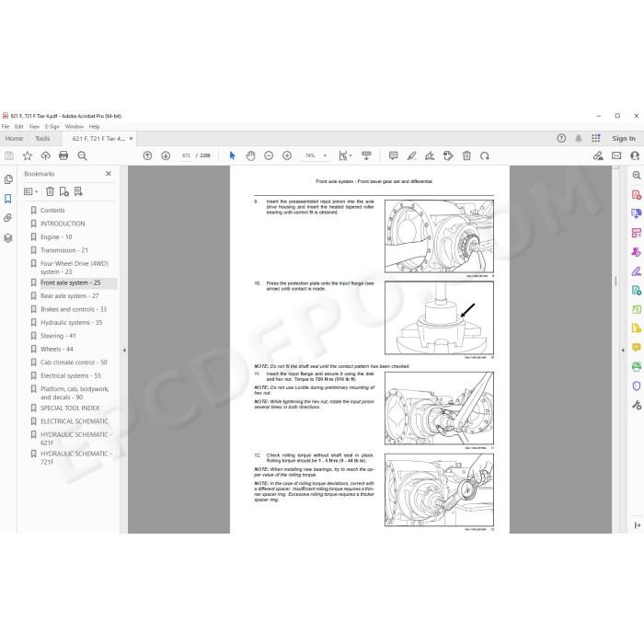Open the find text magnifier tool
The height and width of the screenshot is (644, 644).
(82, 155)
